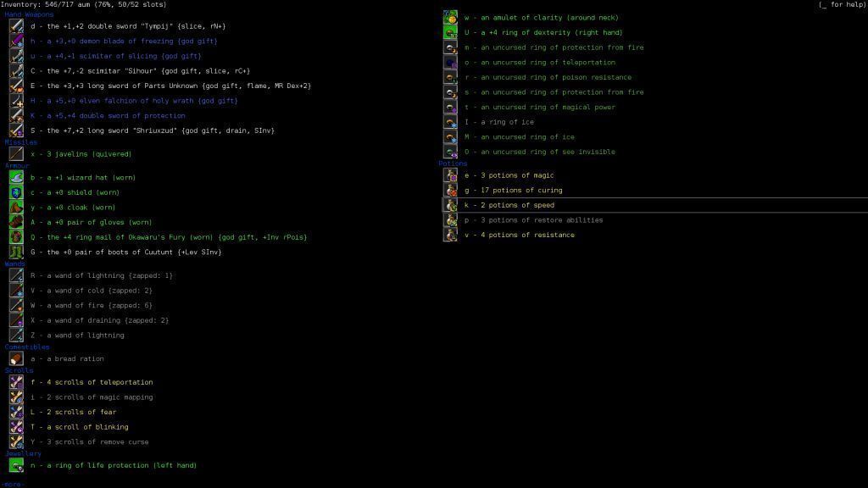Click the elven falchion of holy wrath icon
Image resolution: width=868 pixels, height=488 pixels.
pos(16,101)
